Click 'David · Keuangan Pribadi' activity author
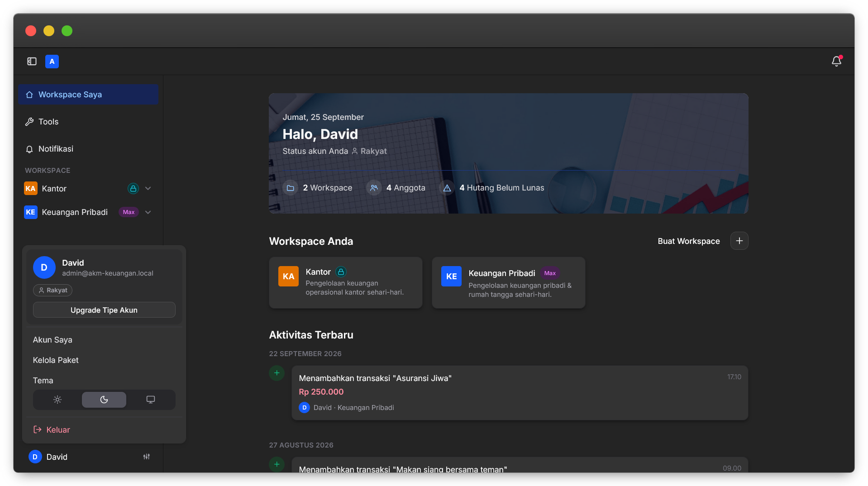 point(354,408)
